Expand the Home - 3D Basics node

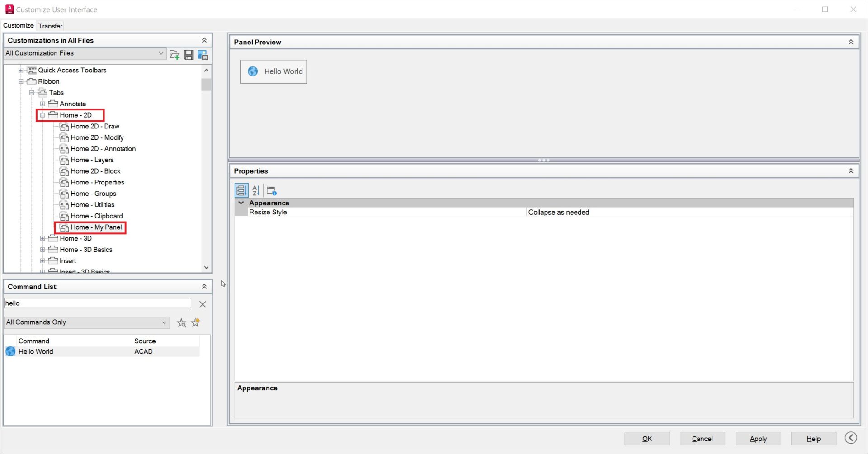[x=42, y=250]
